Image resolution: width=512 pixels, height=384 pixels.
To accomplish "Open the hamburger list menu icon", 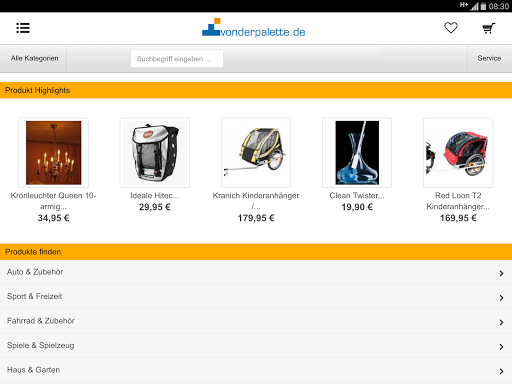I will tap(23, 28).
